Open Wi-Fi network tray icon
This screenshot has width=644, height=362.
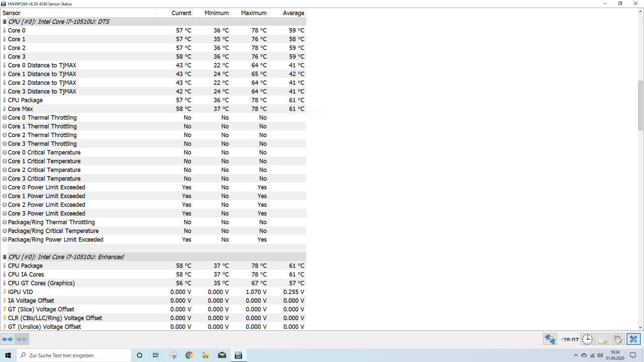coord(592,355)
